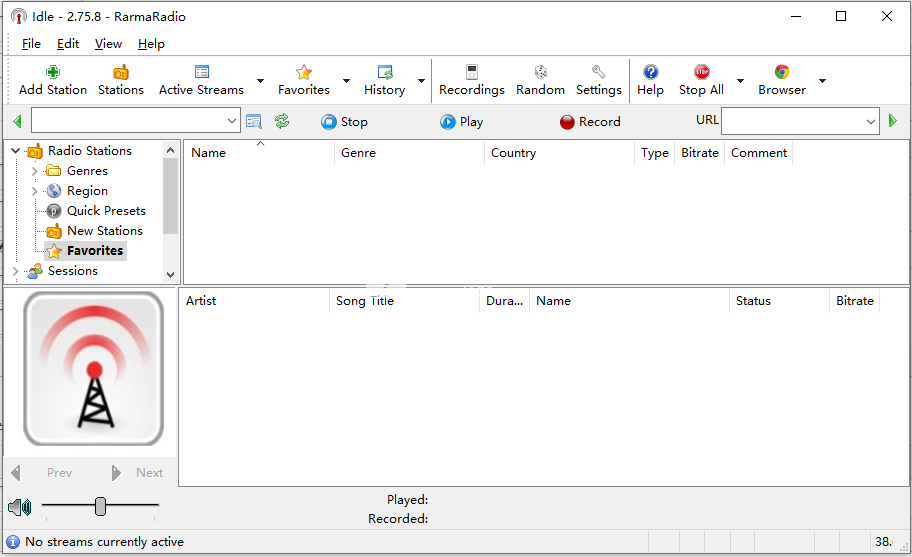Screen dimensions: 912x557
Task: Open the History toolbar button
Action: 384,80
